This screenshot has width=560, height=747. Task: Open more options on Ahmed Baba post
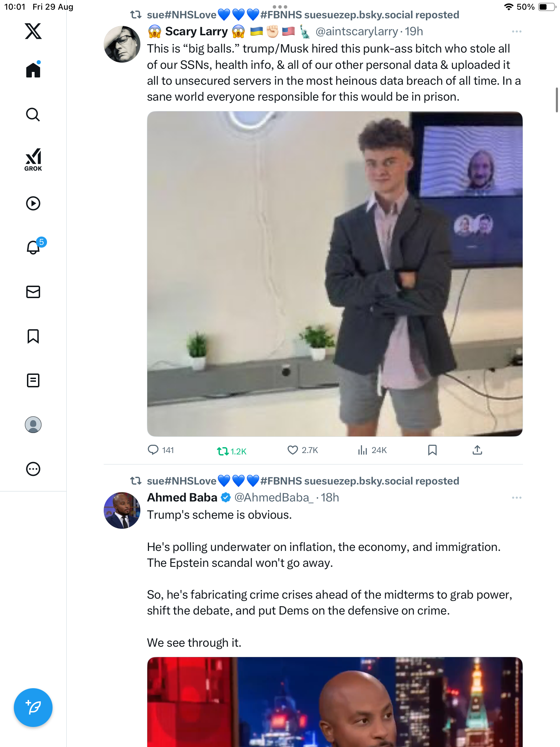[516, 498]
